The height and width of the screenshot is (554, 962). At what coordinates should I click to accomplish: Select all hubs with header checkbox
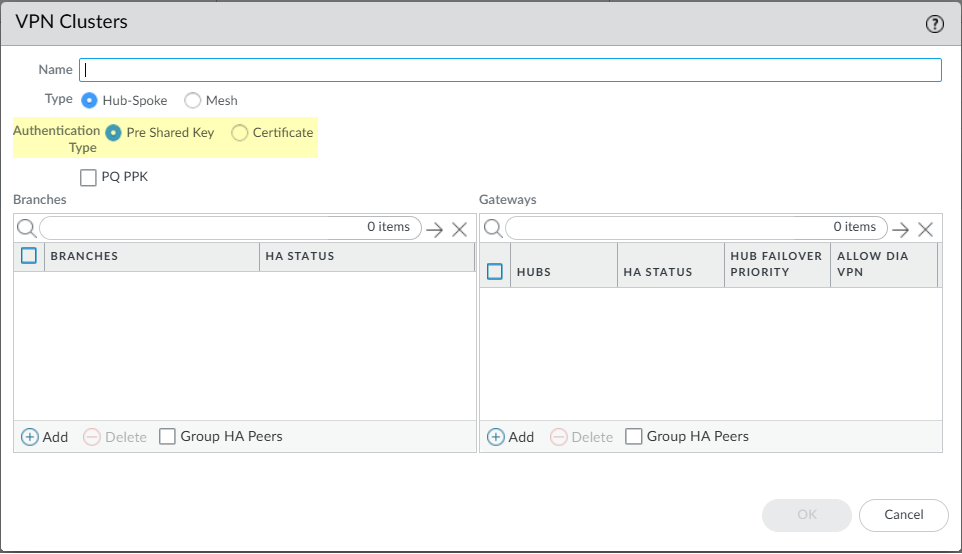(495, 271)
